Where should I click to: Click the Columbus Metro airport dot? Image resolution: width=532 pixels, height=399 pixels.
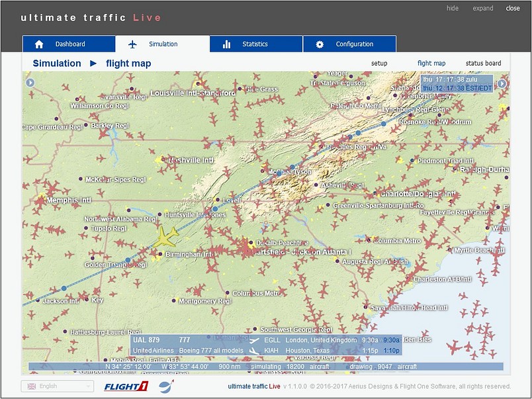(228, 292)
